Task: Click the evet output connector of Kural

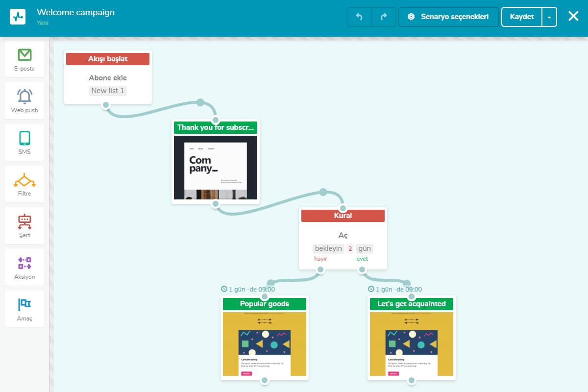Action: (362, 269)
